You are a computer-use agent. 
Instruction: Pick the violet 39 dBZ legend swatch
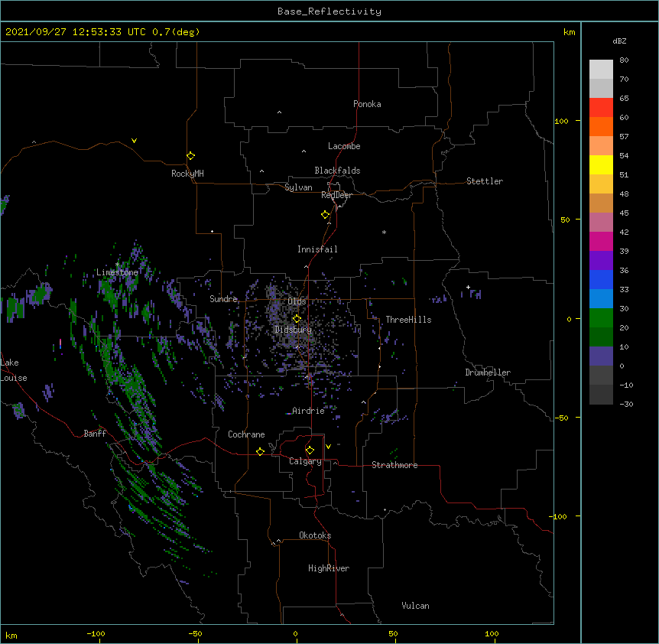click(x=601, y=261)
